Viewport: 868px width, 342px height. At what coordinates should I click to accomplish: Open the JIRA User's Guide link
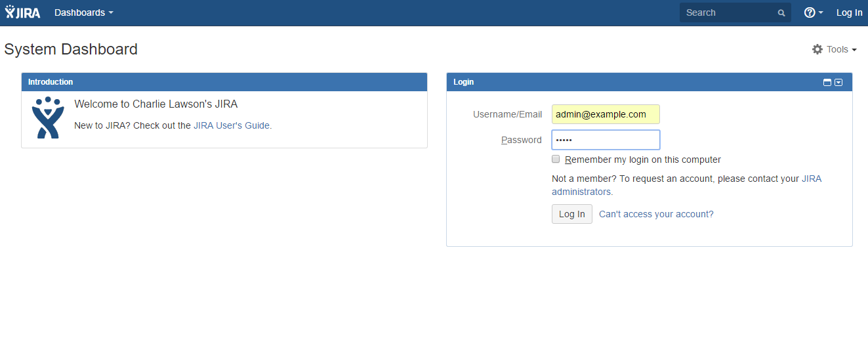point(231,125)
